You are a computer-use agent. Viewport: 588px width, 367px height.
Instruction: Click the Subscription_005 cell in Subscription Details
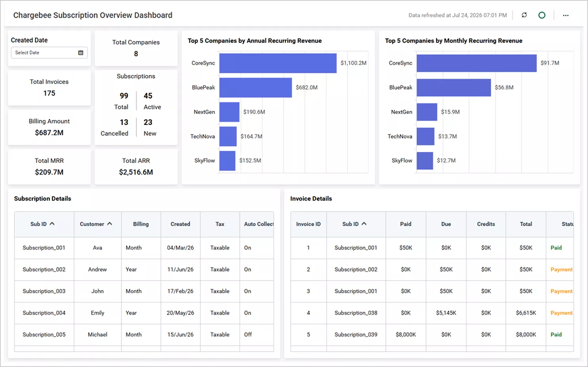44,335
